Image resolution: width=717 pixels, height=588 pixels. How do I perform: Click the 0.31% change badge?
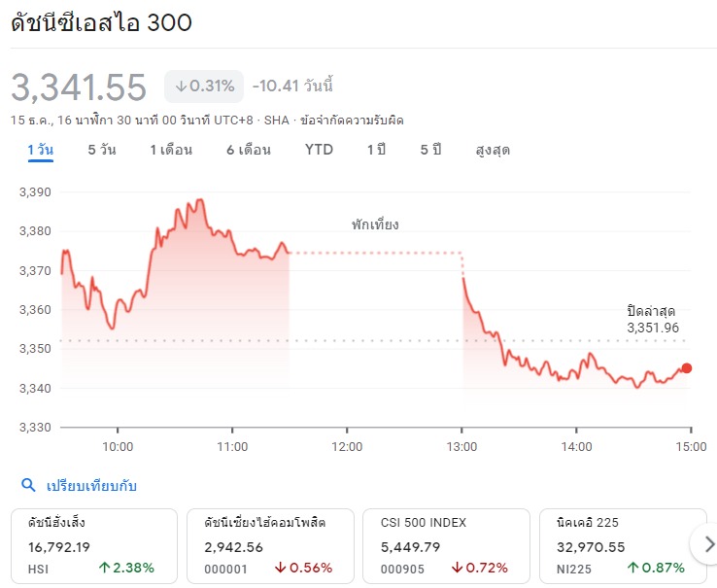coord(204,86)
